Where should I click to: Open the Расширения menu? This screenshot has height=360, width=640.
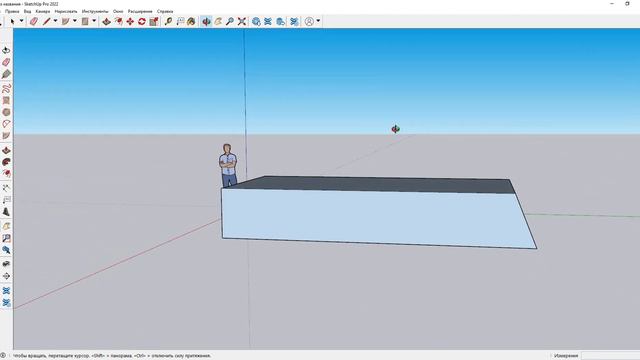(140, 11)
